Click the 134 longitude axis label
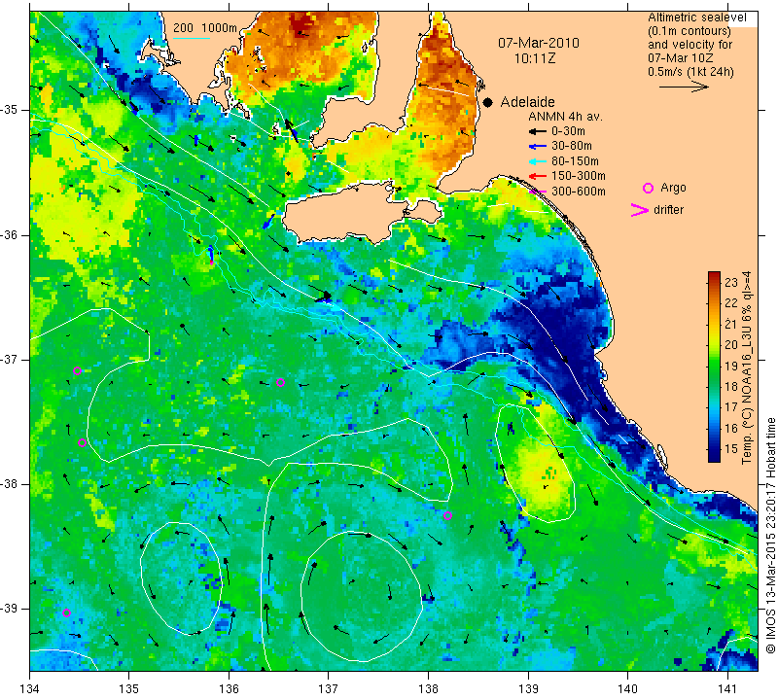This screenshot has height=700, width=778. [30, 688]
